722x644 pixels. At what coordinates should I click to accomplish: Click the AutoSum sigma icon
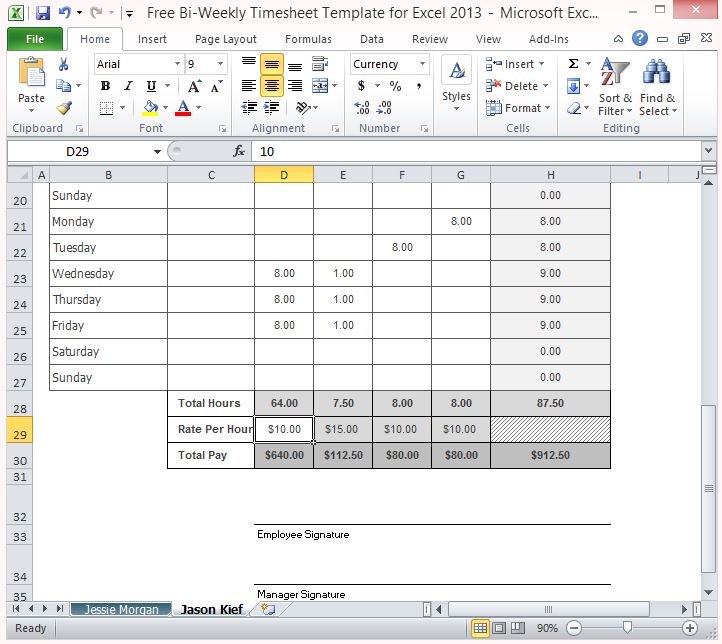point(574,64)
